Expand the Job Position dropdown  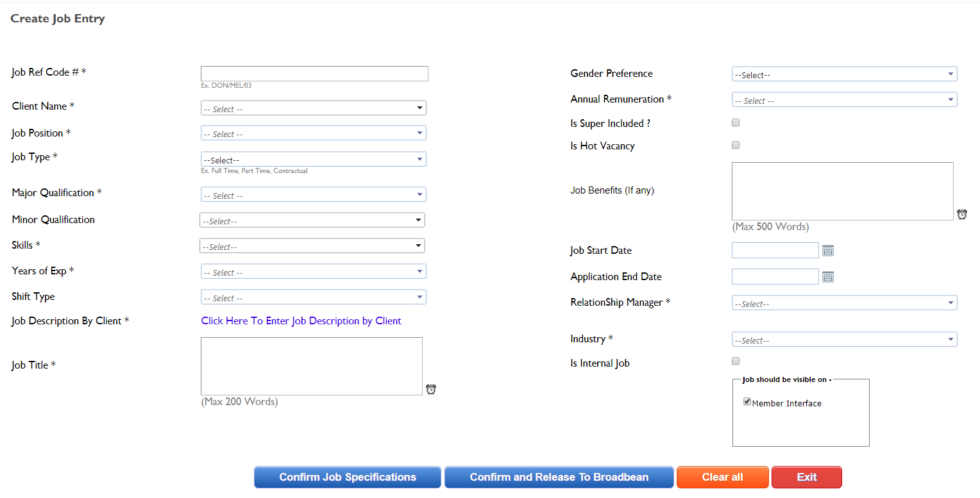coord(314,133)
